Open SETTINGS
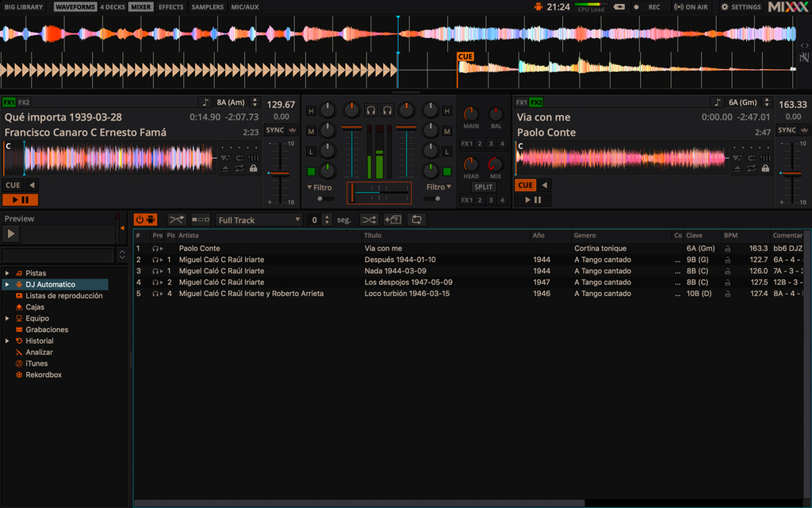812x508 pixels. point(741,6)
